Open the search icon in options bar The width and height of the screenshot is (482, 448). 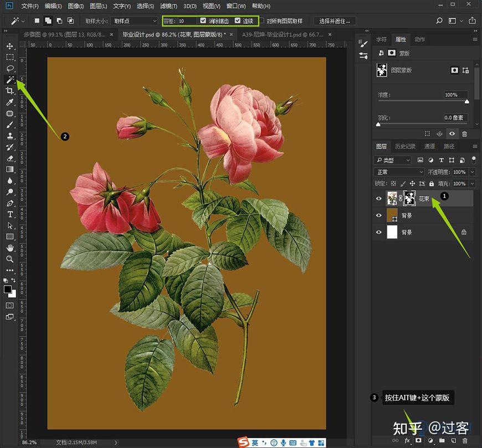pyautogui.click(x=439, y=21)
